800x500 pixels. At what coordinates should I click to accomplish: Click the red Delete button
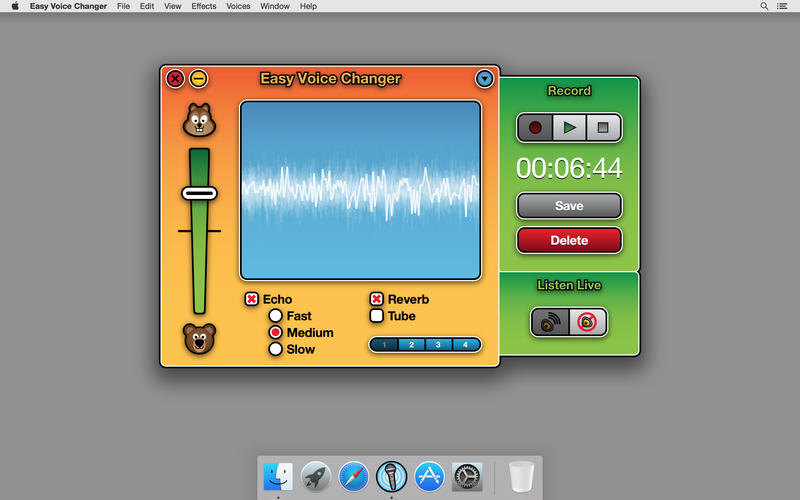(x=569, y=240)
